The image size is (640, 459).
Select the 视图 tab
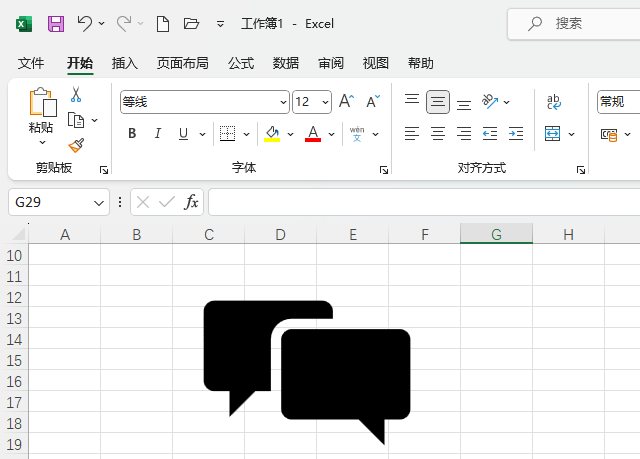click(x=376, y=63)
